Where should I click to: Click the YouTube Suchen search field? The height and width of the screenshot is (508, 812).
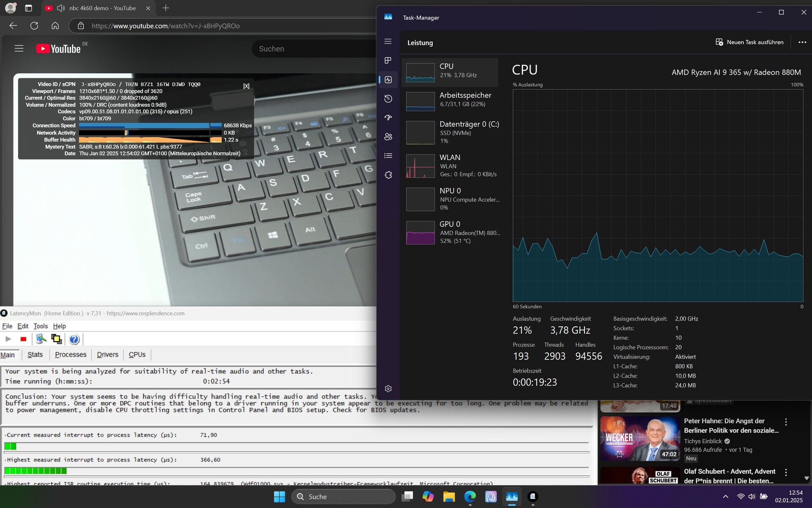click(313, 49)
